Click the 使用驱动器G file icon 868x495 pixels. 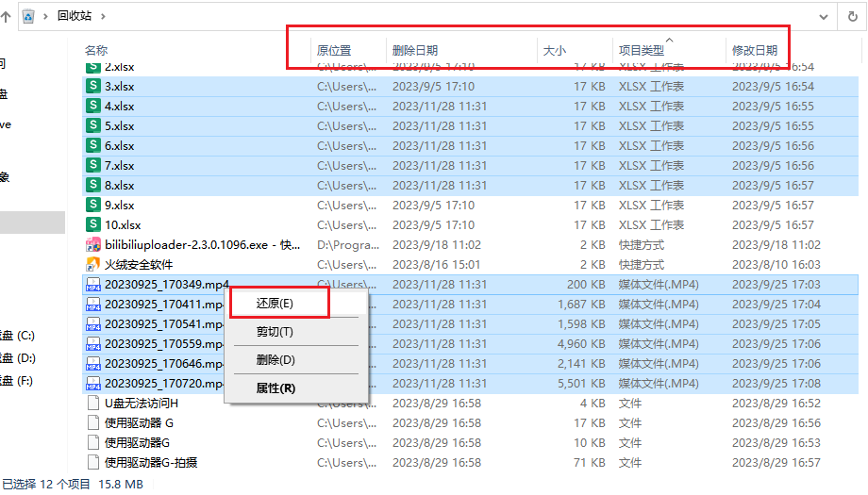click(93, 443)
